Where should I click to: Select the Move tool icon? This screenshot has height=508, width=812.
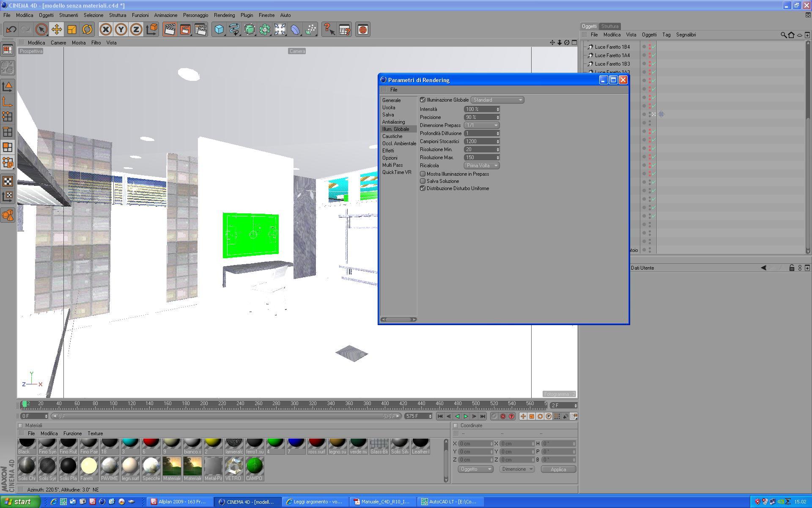pyautogui.click(x=56, y=30)
